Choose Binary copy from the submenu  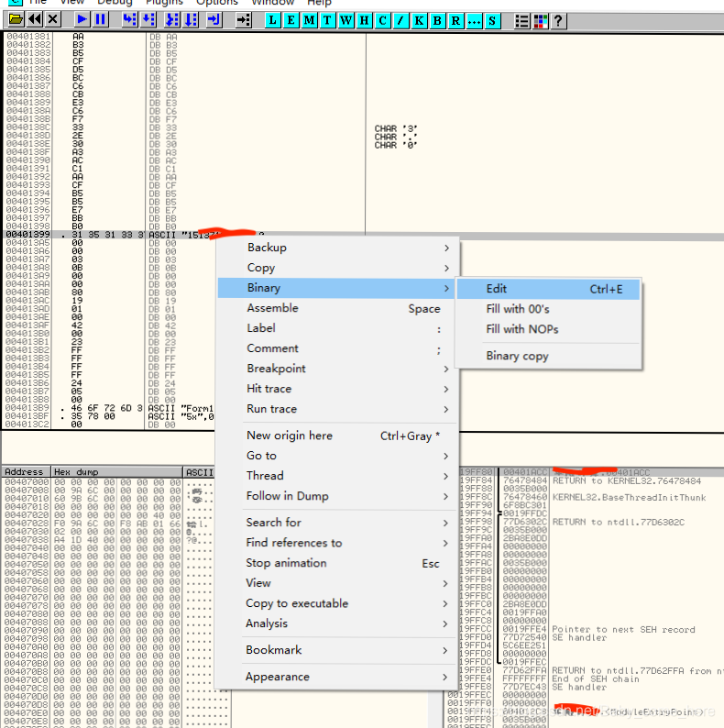548,356
